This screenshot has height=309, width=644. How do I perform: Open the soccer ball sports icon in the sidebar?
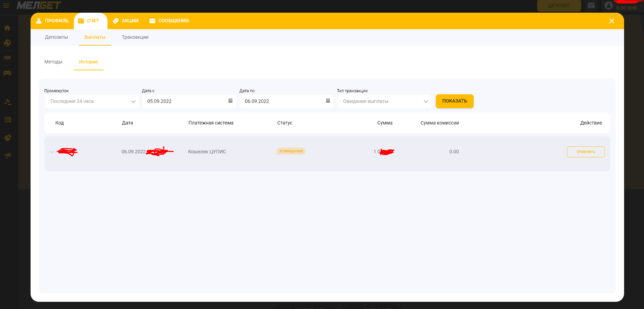click(x=7, y=43)
